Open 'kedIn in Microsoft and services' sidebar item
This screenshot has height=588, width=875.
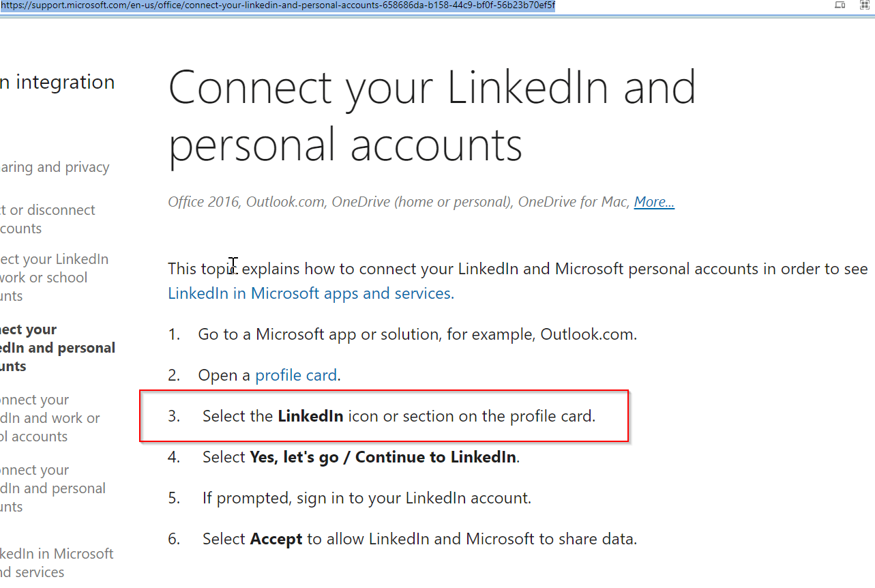point(57,563)
